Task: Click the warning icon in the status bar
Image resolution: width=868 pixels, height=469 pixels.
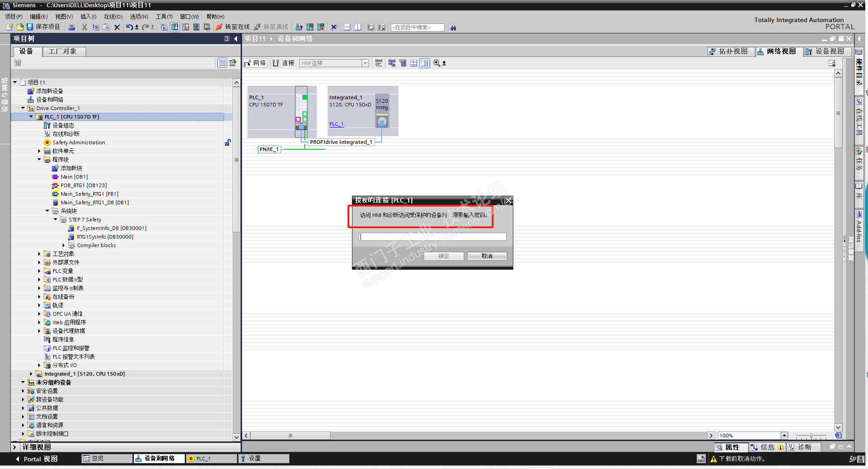Action: (x=713, y=459)
